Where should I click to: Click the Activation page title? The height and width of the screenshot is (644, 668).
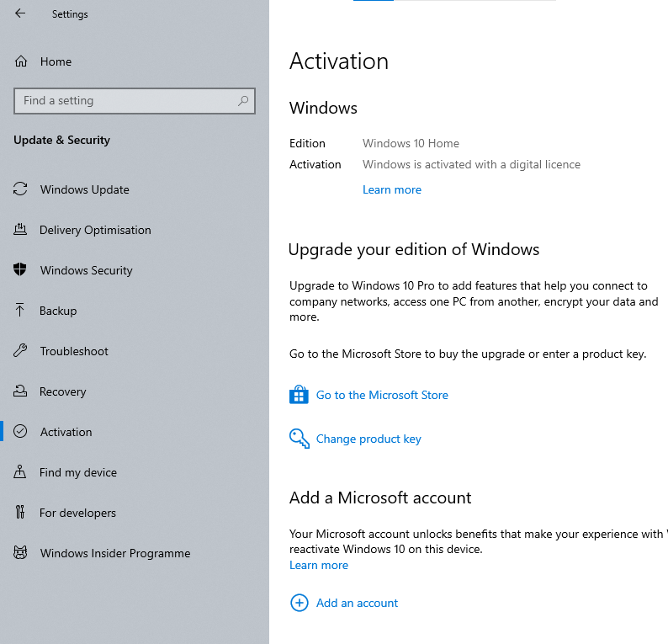339,61
